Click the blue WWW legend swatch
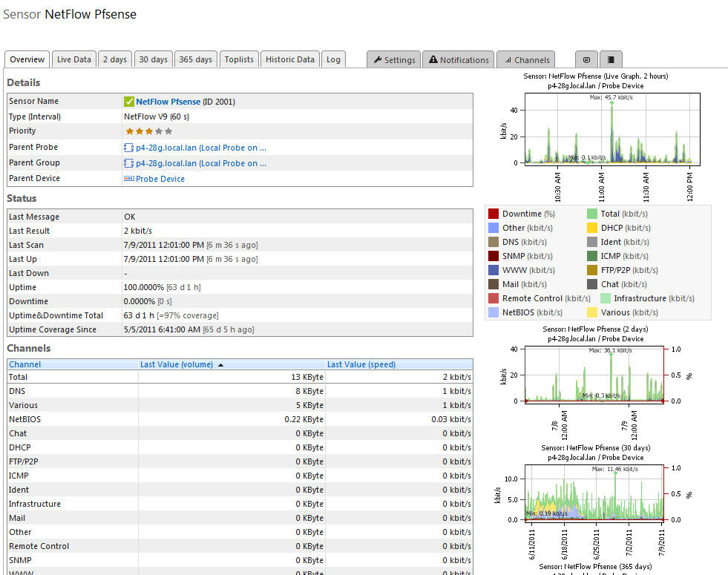Screen dimensions: 728x575 tap(493, 270)
